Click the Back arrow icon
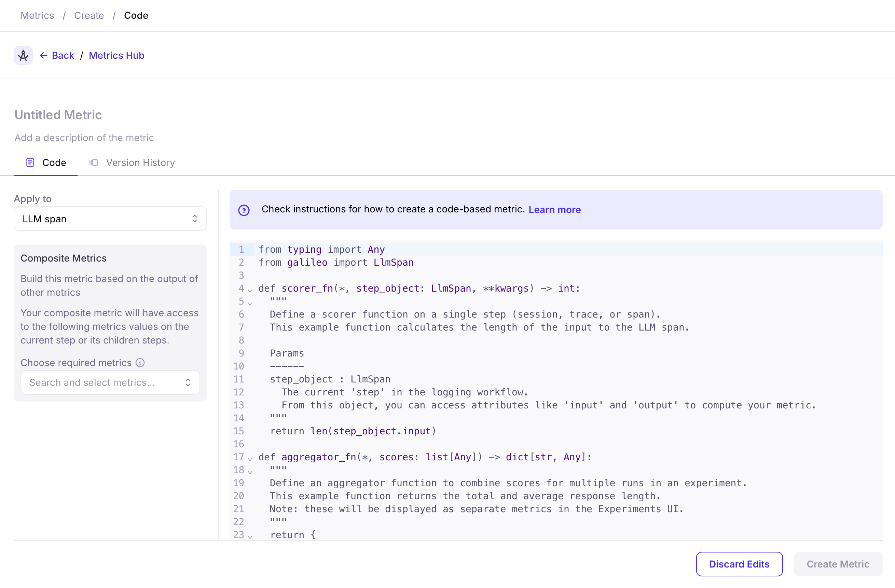Viewport: 895px width, 588px height. [44, 55]
